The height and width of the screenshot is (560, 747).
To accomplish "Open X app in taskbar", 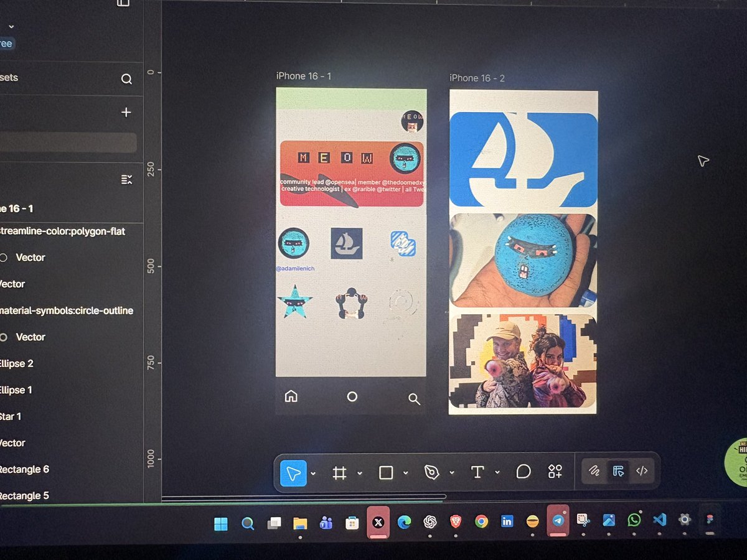I will (x=378, y=521).
